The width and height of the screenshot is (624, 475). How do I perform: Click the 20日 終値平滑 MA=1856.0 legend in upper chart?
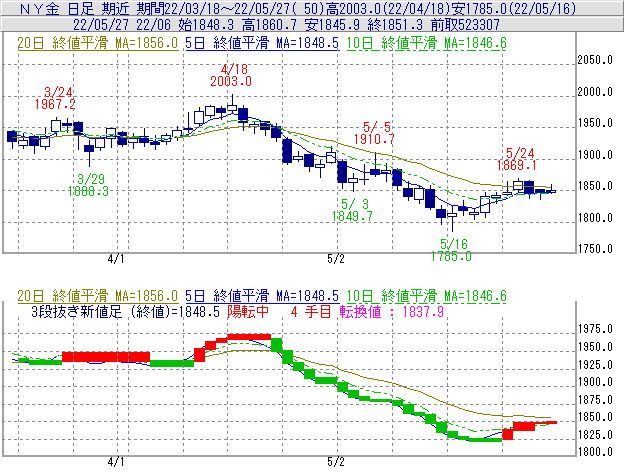(98, 43)
